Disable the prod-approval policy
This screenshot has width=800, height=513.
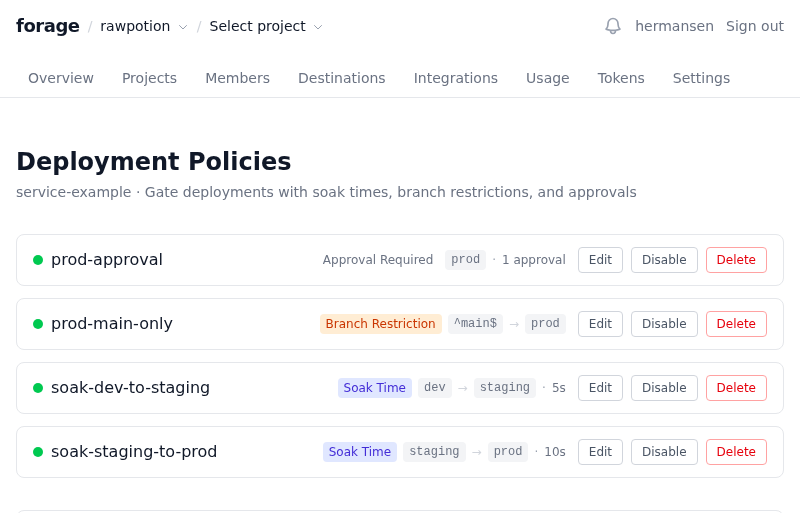click(x=664, y=260)
